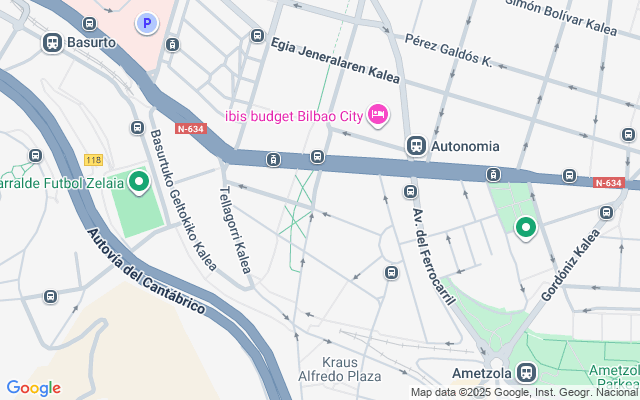
Task: Click the Autovía del Cantábrico road label
Action: (x=146, y=271)
